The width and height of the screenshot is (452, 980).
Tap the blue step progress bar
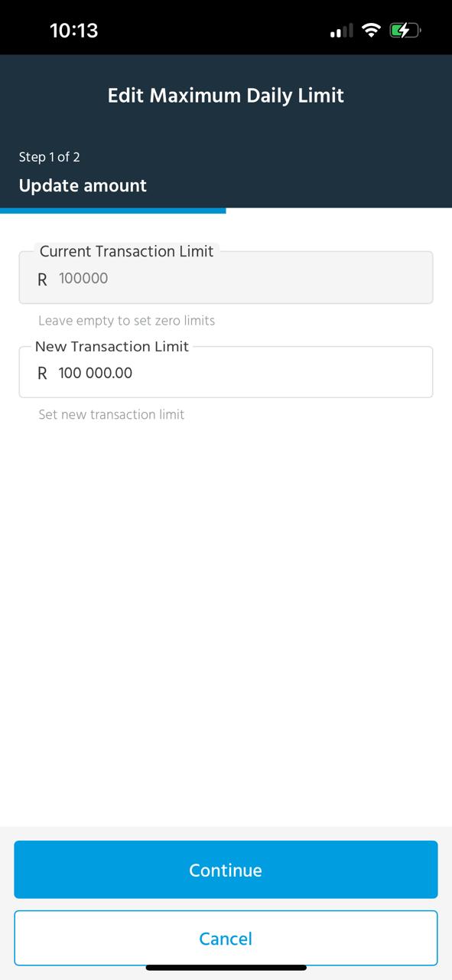113,210
